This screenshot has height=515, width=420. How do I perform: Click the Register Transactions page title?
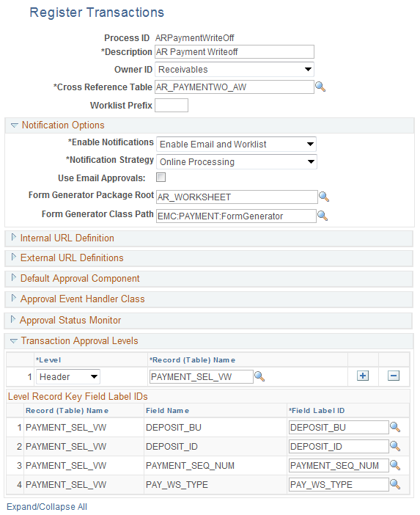(x=97, y=12)
